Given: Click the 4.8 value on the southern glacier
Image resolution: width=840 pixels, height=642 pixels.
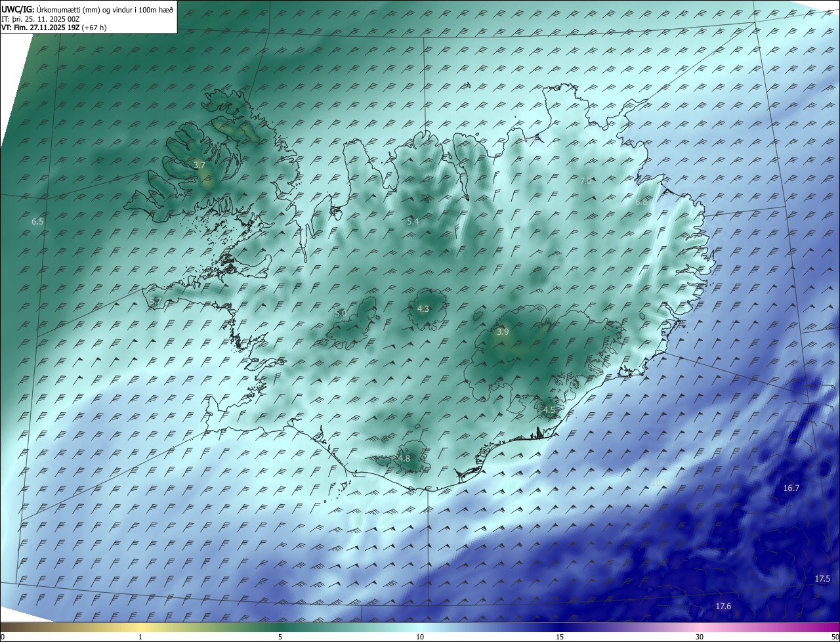Looking at the screenshot, I should (404, 458).
